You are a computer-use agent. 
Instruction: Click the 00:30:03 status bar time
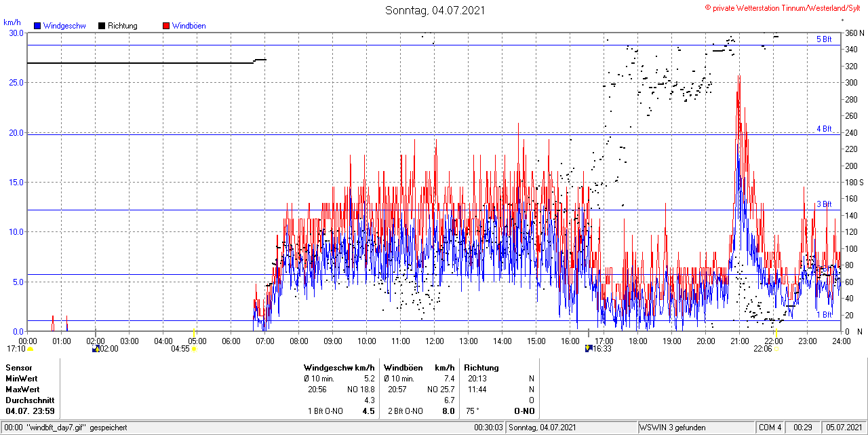click(x=489, y=428)
